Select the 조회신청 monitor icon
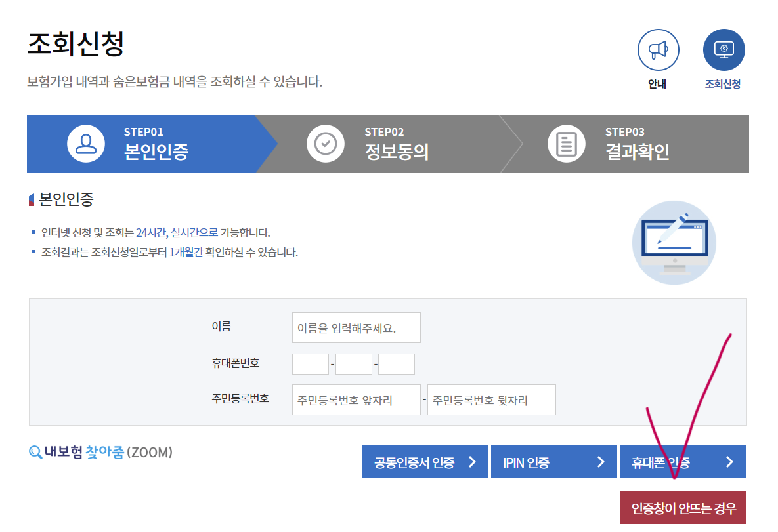Viewport: 778px width, 532px height. tap(724, 50)
